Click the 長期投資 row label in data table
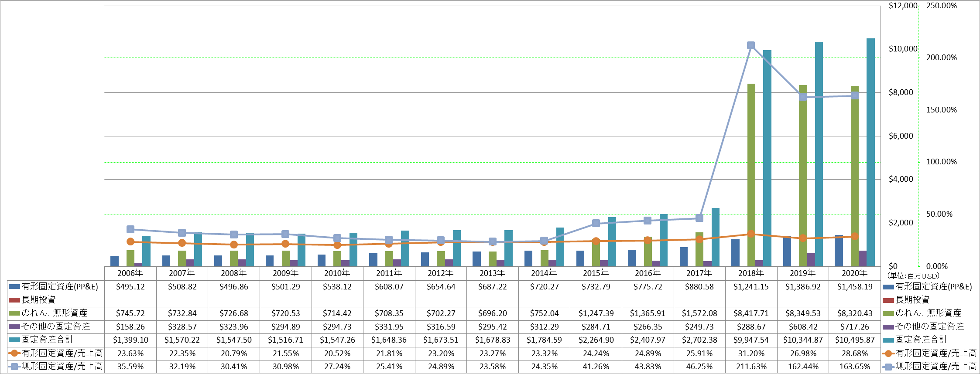The height and width of the screenshot is (374, 980). 39,300
